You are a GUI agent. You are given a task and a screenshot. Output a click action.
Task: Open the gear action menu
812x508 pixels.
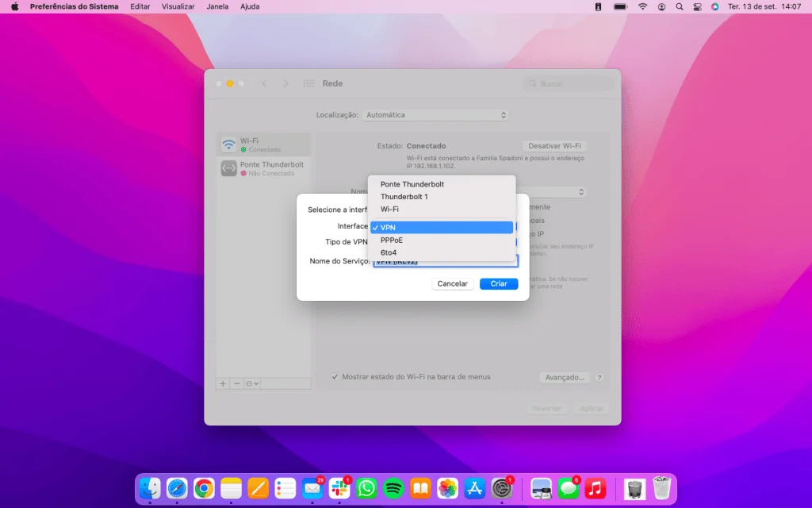pos(249,383)
